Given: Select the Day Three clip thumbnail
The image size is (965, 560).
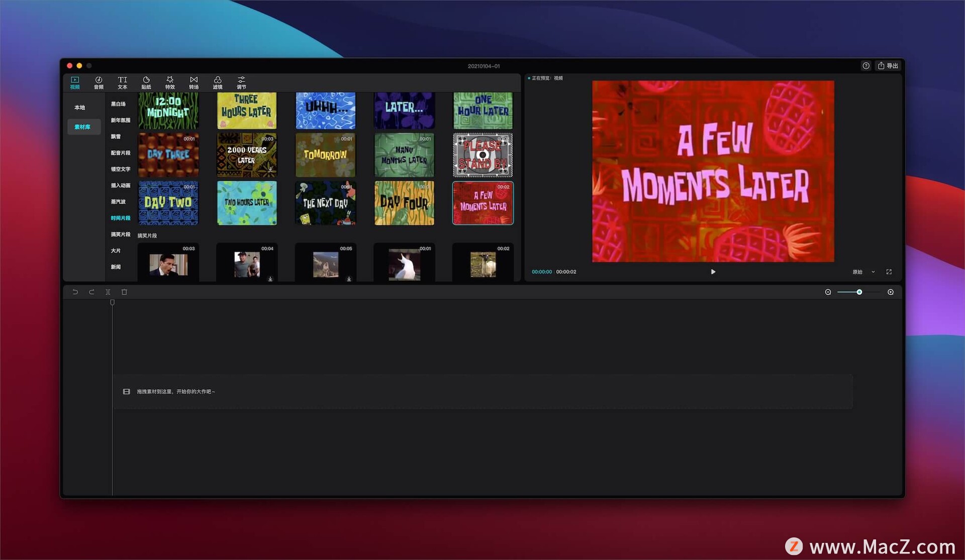Looking at the screenshot, I should (168, 155).
